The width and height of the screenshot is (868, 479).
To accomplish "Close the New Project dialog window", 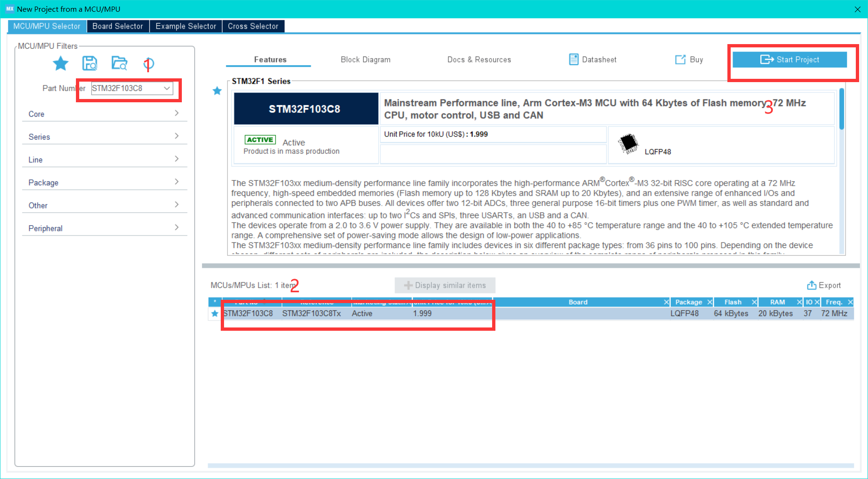I will 857,9.
